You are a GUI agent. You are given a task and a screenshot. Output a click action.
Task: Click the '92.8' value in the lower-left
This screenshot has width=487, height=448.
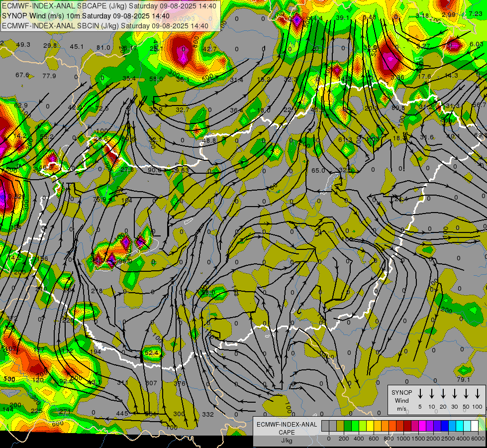tap(66, 381)
